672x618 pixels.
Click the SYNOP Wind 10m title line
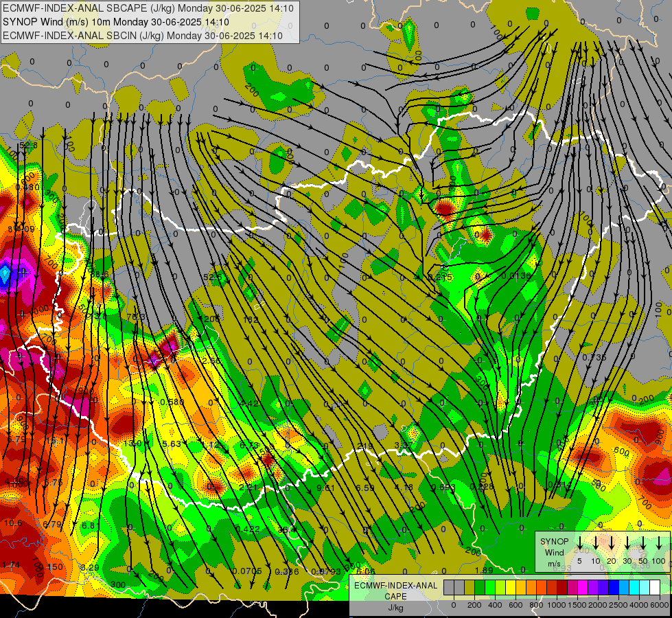[116, 22]
